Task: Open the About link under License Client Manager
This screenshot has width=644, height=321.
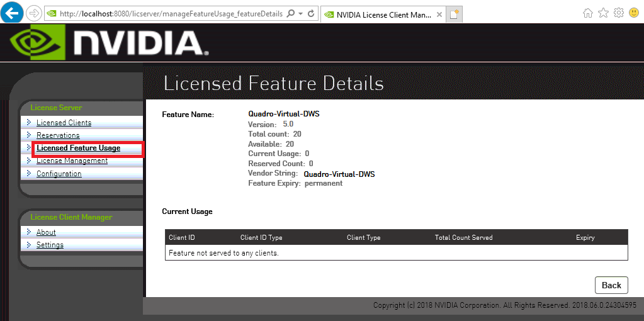Action: (46, 232)
